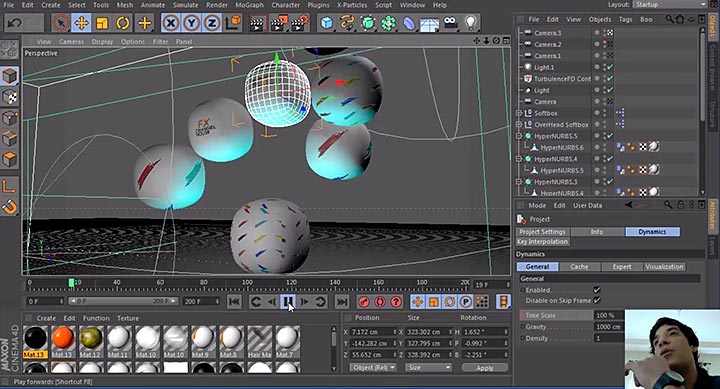Toggle visibility dot of Light.1

[597, 67]
